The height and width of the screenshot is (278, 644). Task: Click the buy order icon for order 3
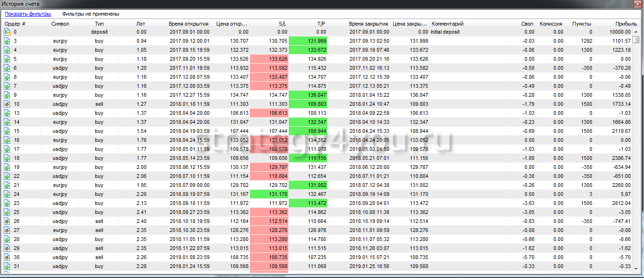7,41
